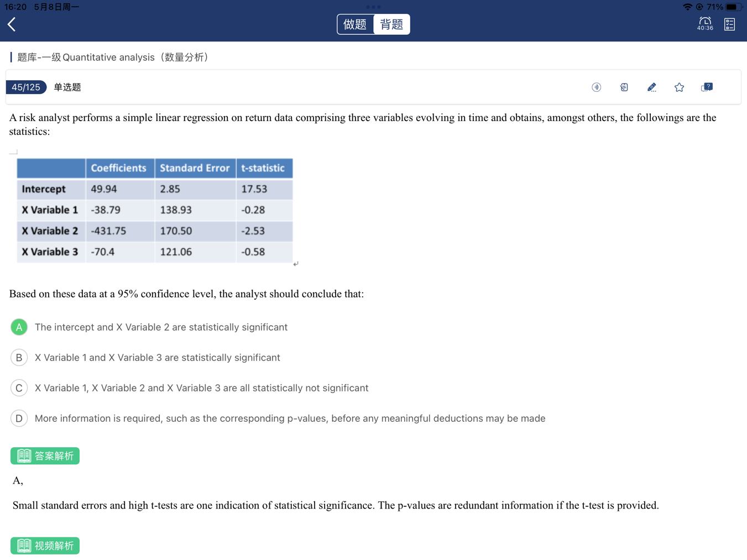Select the pencil edit icon
Viewport: 747px width, 560px height.
point(651,87)
